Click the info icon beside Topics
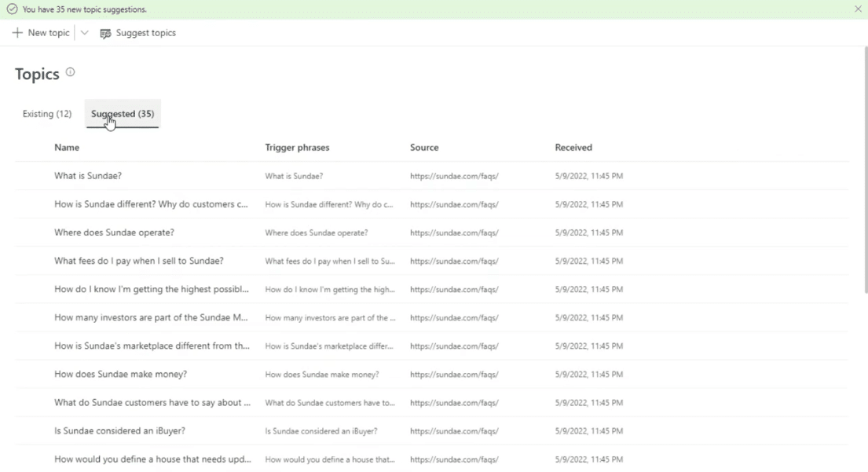 pos(70,72)
